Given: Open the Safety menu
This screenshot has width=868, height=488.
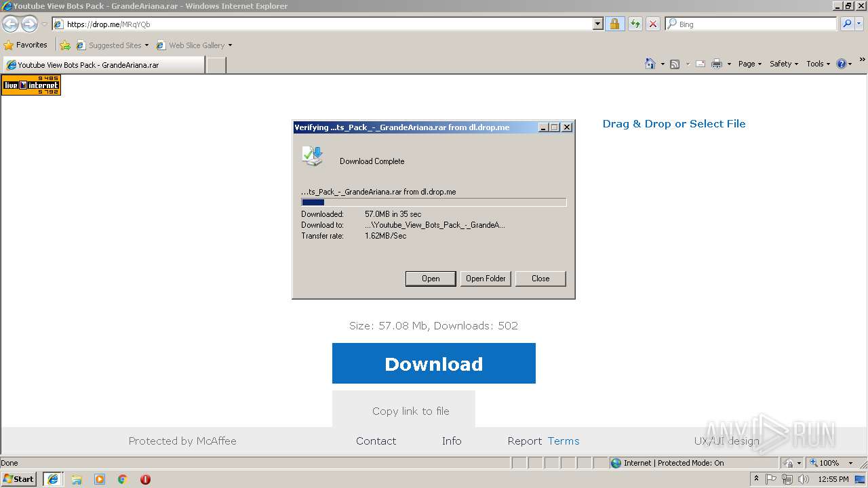Looking at the screenshot, I should tap(784, 64).
